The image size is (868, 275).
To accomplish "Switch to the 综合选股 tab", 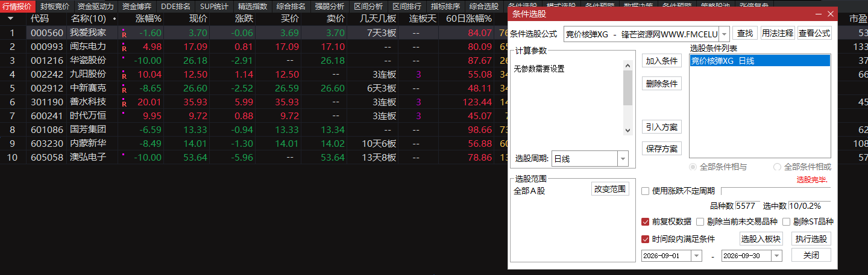I will [484, 7].
